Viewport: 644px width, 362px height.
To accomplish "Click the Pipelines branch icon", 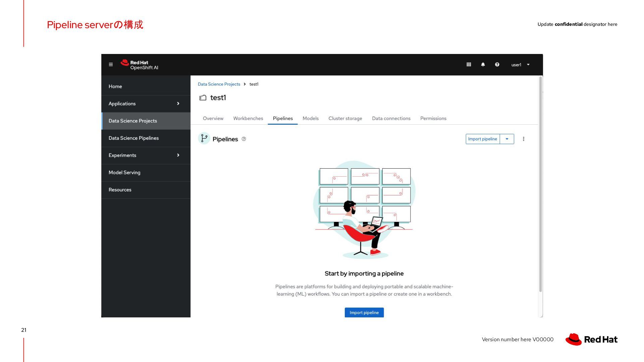I will click(x=204, y=138).
